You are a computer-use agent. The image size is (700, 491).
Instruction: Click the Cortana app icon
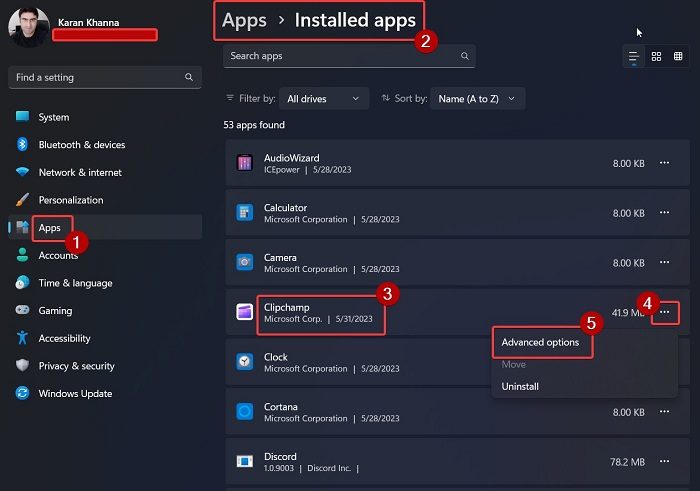coord(244,411)
